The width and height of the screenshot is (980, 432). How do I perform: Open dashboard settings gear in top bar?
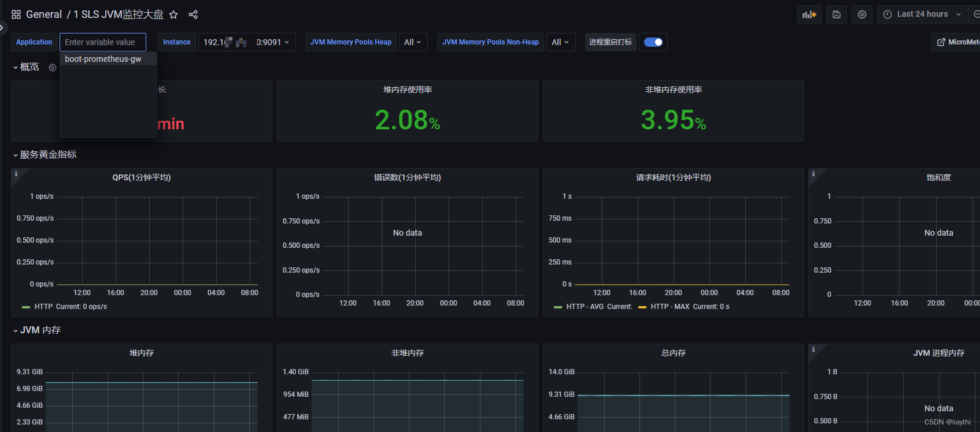(862, 14)
